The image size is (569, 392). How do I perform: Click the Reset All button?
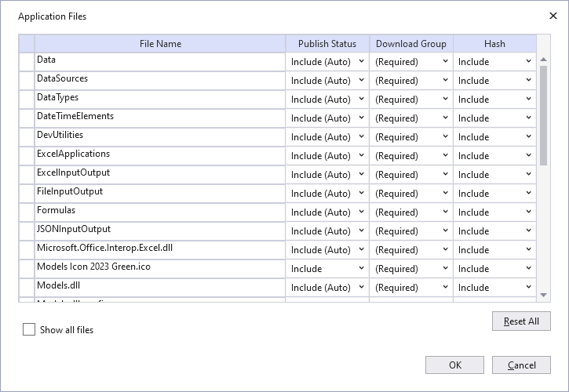(x=521, y=321)
